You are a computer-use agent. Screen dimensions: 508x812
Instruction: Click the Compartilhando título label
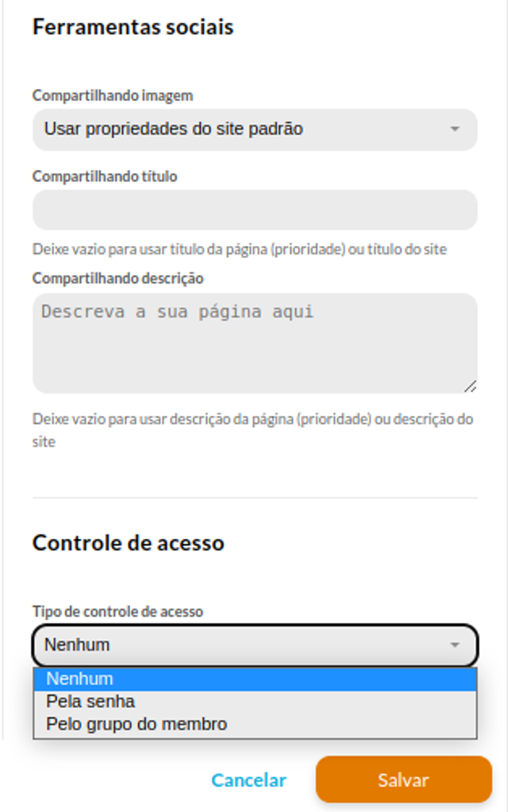(x=105, y=176)
